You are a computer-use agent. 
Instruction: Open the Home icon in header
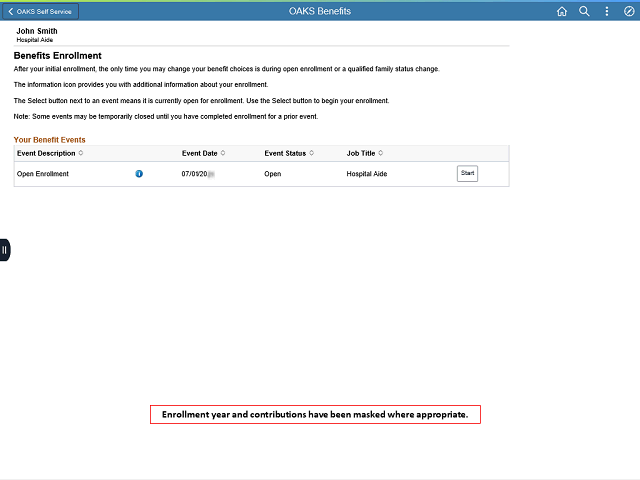coord(562,11)
